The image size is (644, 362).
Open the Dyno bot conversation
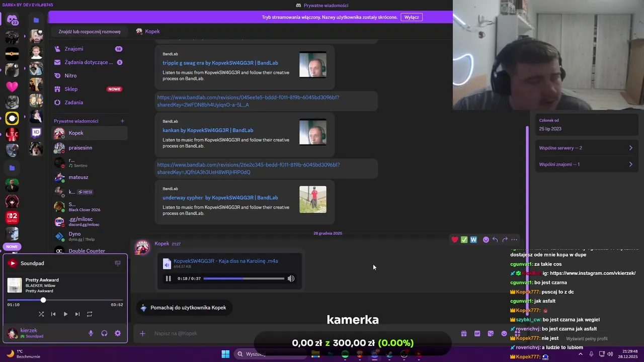(x=90, y=236)
